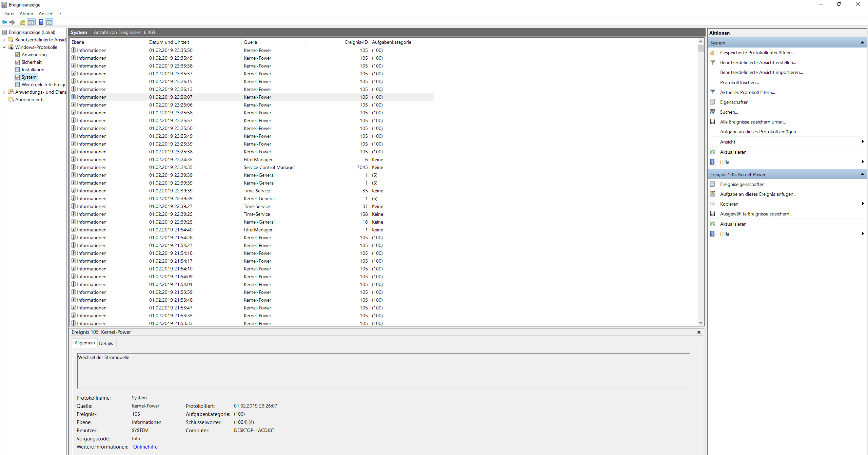Click the blue question mark help toolbar icon
This screenshot has height=455, width=868.
41,22
